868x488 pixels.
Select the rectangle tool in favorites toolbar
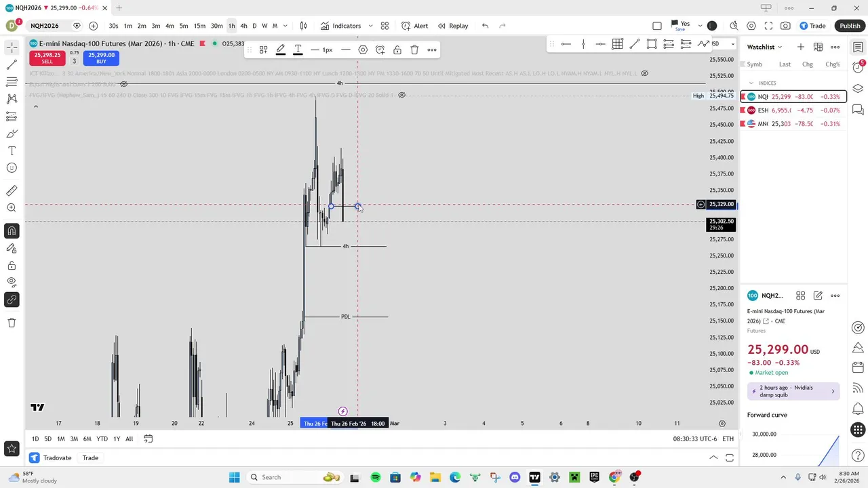(652, 44)
